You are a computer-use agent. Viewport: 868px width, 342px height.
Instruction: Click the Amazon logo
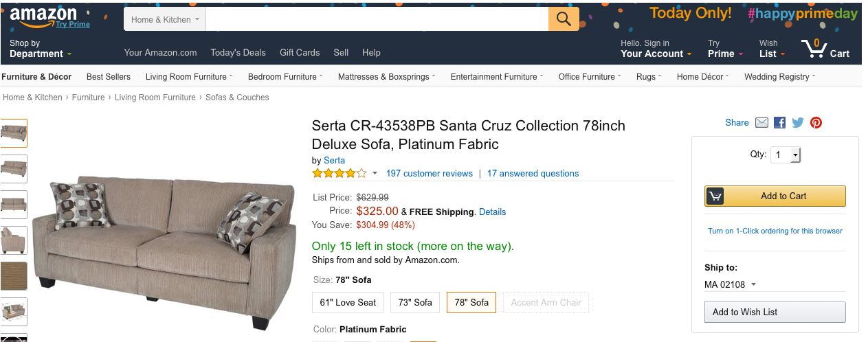[x=43, y=16]
